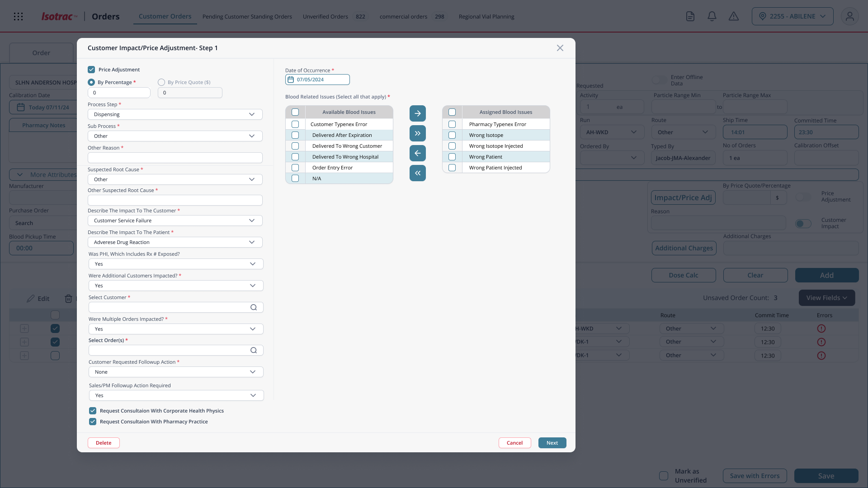The width and height of the screenshot is (868, 488).
Task: Click the move-selected-right arrow button
Action: [417, 113]
